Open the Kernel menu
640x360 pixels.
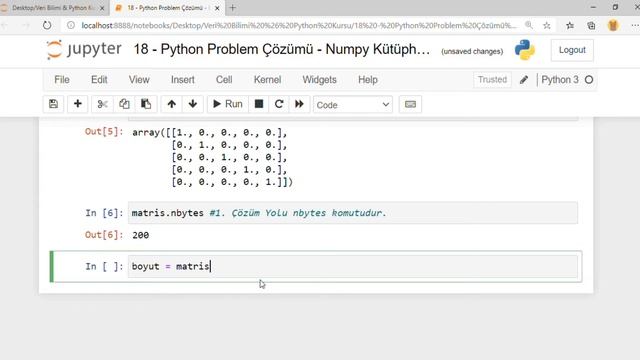[267, 80]
